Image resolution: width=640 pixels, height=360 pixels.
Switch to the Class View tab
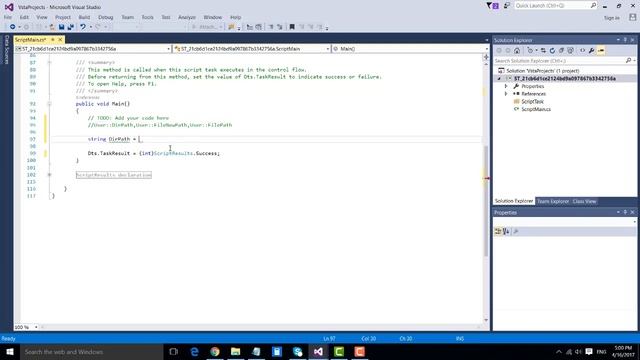[584, 201]
